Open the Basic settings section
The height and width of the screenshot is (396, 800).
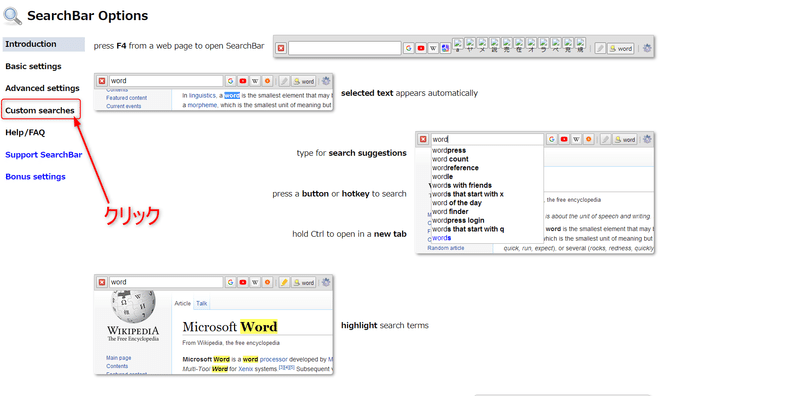33,66
